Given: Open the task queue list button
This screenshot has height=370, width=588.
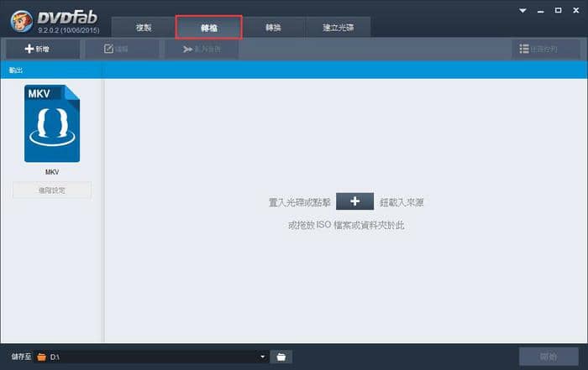Looking at the screenshot, I should 546,49.
